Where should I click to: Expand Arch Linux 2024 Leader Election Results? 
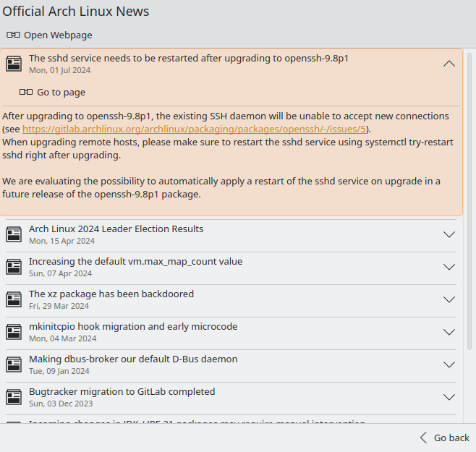click(449, 234)
